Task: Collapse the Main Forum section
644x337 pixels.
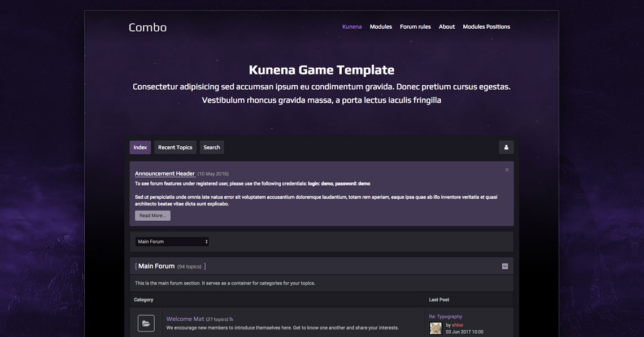Action: point(505,266)
